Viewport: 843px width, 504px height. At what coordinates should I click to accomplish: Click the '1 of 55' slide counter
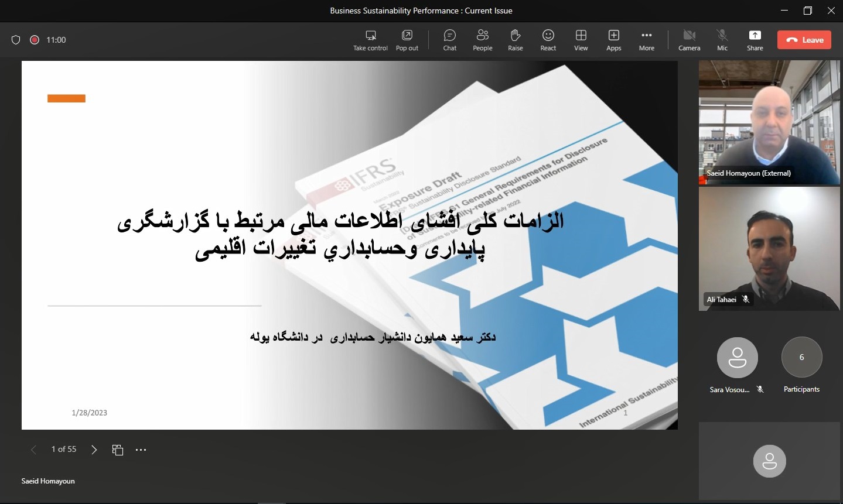click(x=64, y=449)
